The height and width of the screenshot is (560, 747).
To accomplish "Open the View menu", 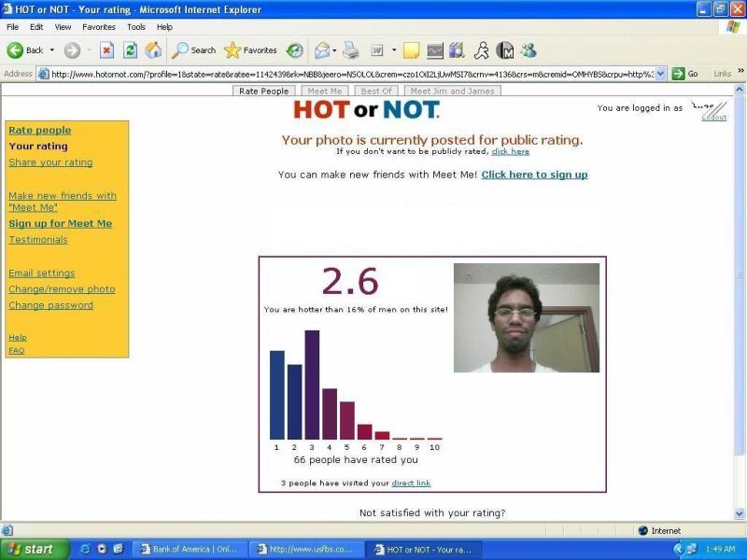I will click(x=63, y=27).
